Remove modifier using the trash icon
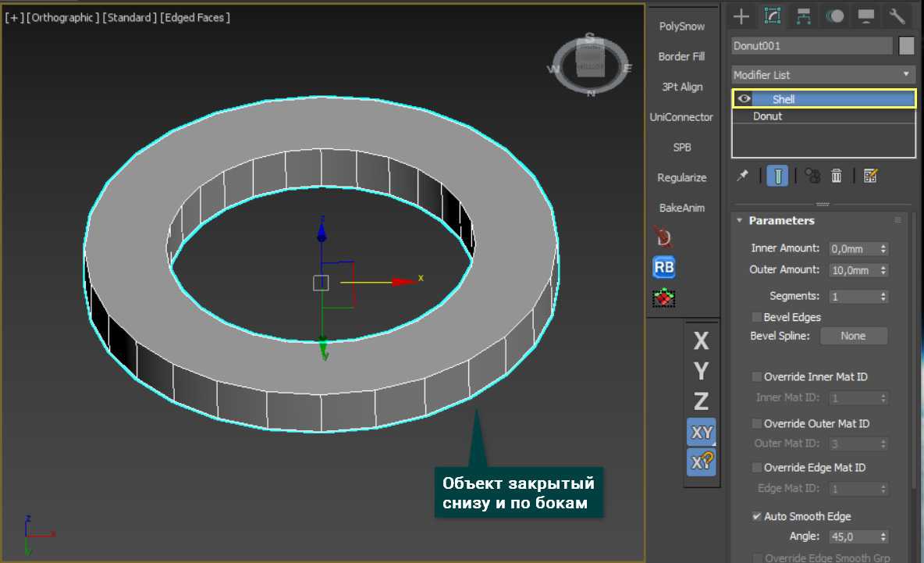924x563 pixels. (x=837, y=176)
